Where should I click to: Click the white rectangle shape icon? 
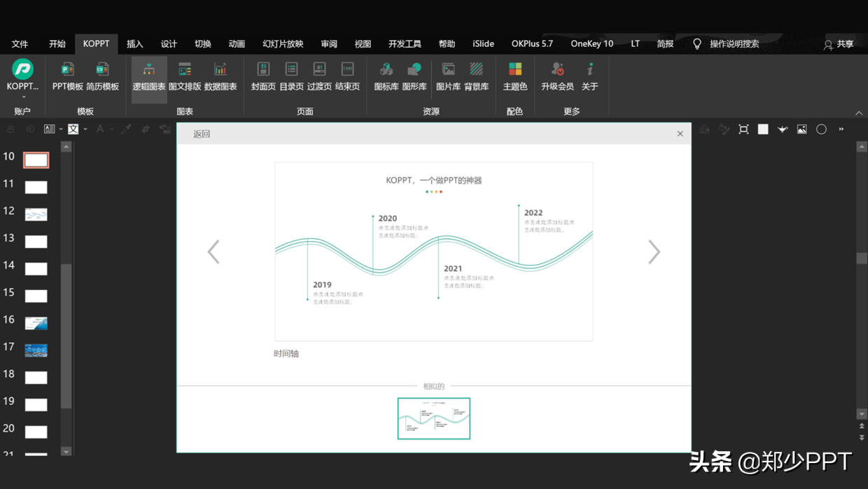coord(763,129)
